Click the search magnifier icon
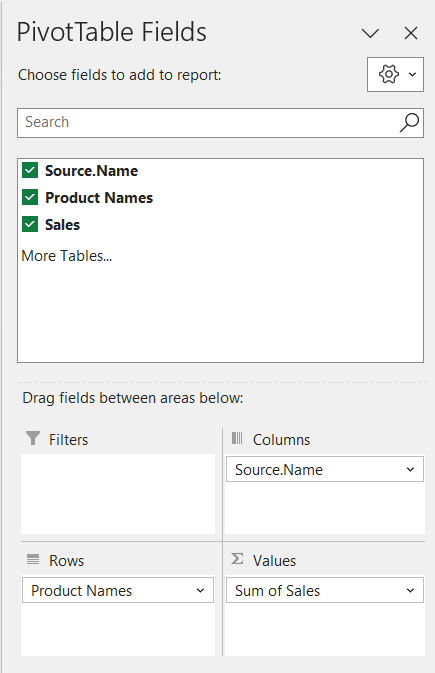435x673 pixels. pos(409,123)
